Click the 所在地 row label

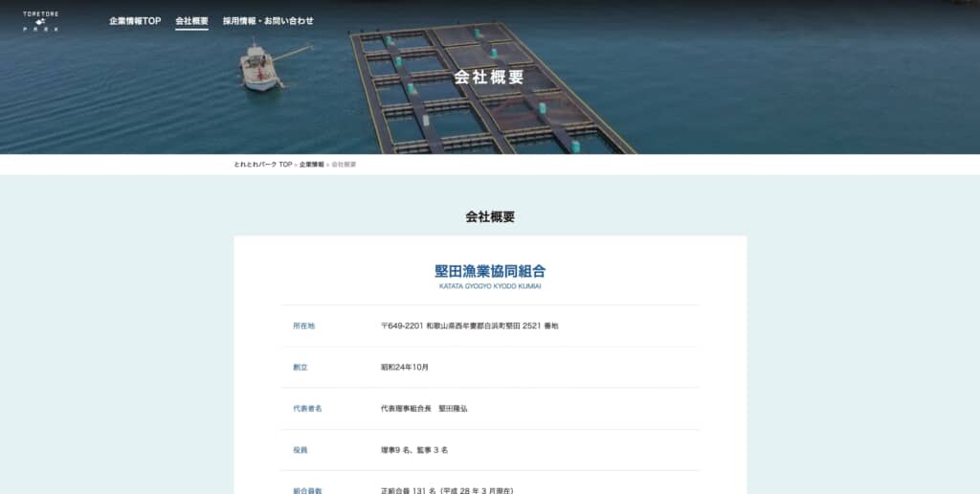point(303,326)
